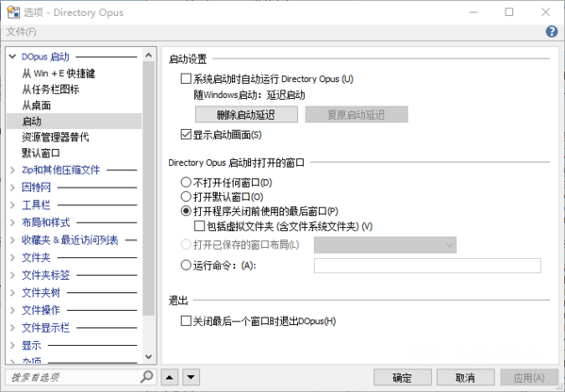Expand 文件操作 category
This screenshot has width=565, height=392.
click(x=12, y=310)
